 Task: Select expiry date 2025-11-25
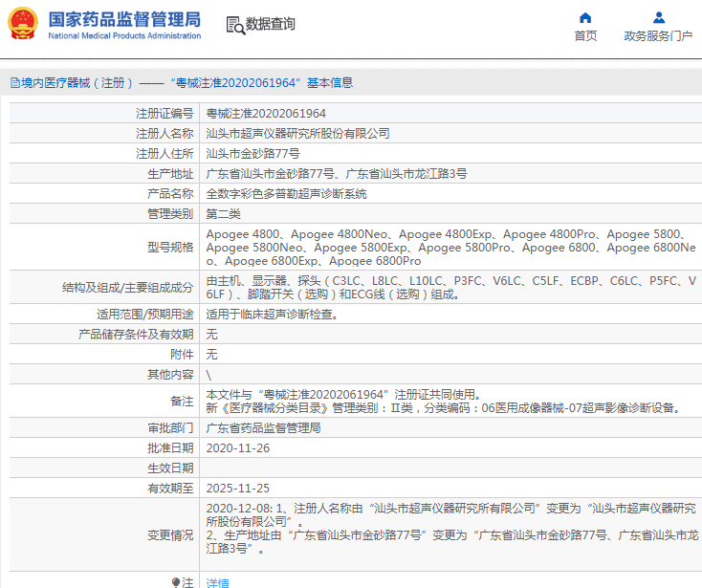(x=238, y=489)
